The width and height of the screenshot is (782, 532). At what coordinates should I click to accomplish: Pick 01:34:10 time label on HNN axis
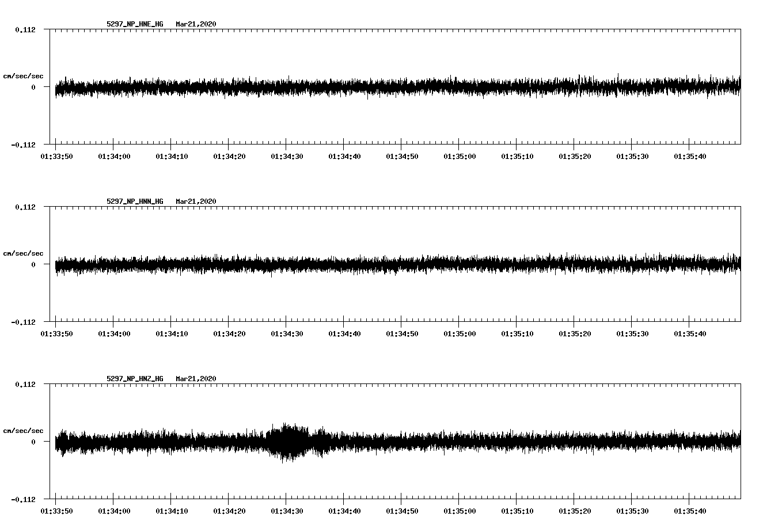pos(172,334)
